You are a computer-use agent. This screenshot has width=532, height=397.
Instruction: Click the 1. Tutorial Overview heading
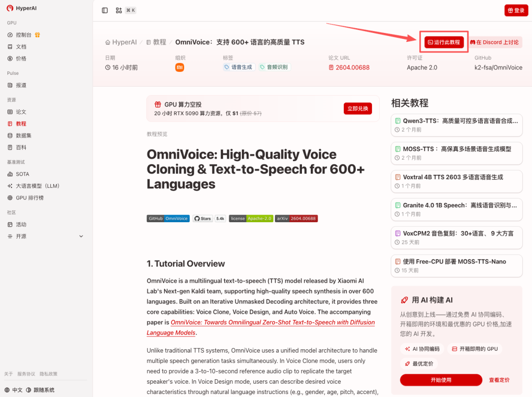[x=186, y=264]
